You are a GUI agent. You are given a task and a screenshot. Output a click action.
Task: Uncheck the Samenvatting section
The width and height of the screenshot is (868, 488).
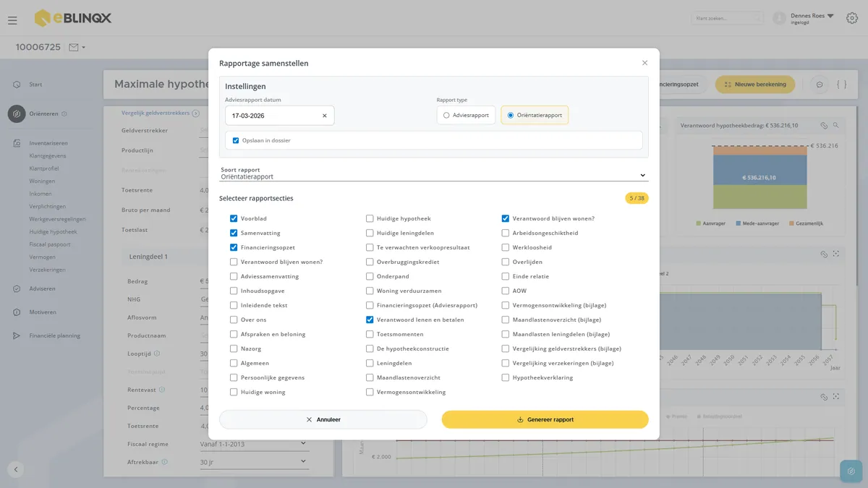[x=234, y=233]
